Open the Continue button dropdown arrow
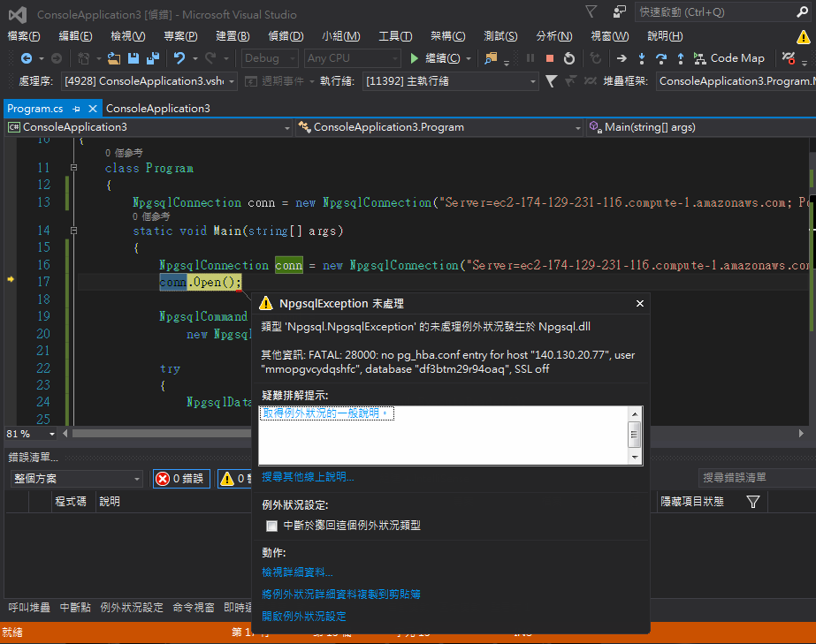Image resolution: width=816 pixels, height=644 pixels. 469,58
